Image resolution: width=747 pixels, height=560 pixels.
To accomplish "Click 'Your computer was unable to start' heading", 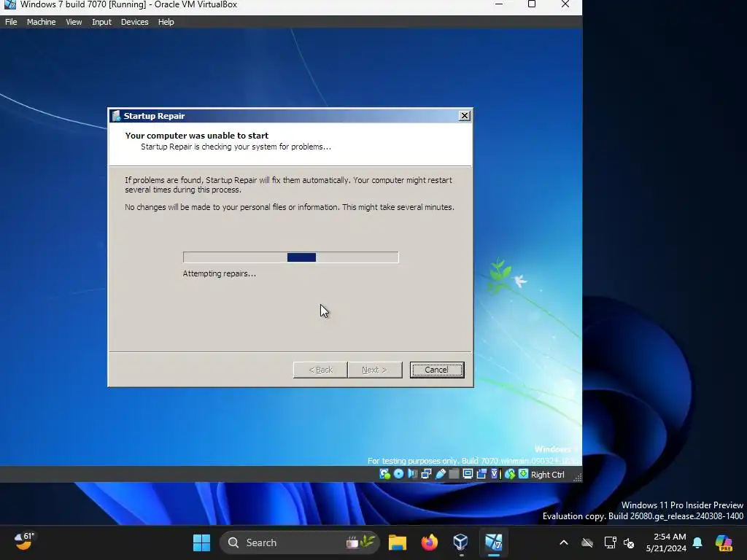I will click(x=197, y=136).
